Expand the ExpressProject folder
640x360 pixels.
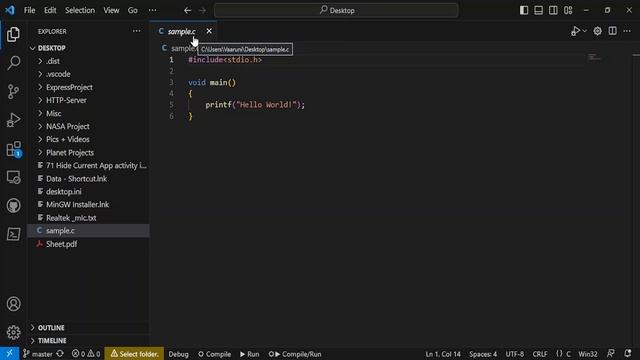88,87
